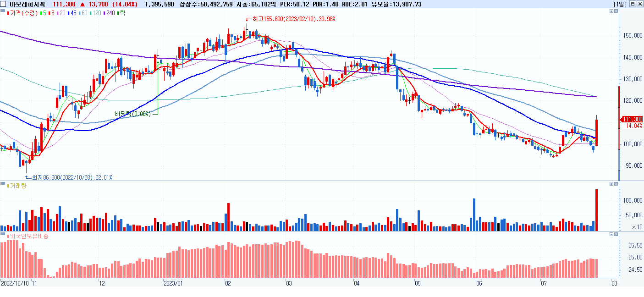Close the 외국인보유비중 panel
The image size is (644, 297).
pyautogui.click(x=616, y=234)
